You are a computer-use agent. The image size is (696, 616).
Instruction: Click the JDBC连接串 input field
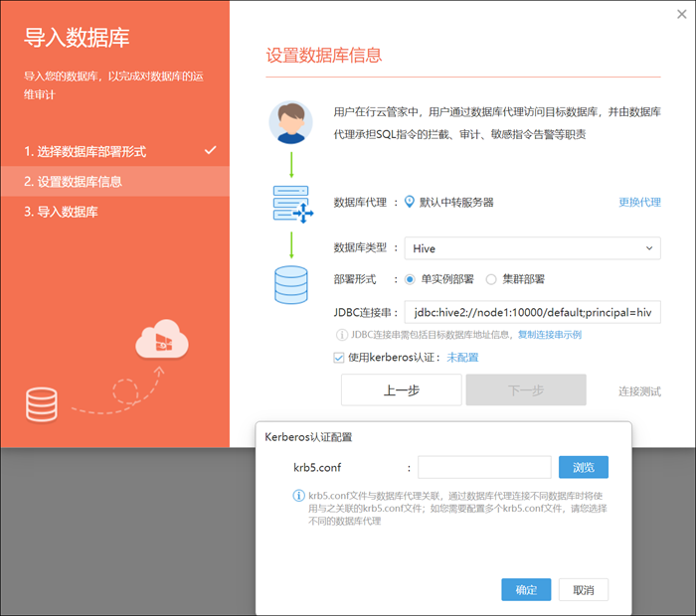(532, 313)
